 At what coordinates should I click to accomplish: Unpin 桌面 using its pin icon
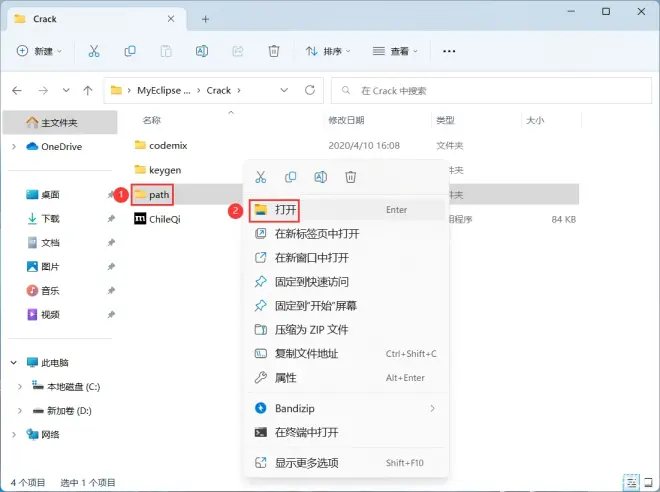pos(111,194)
